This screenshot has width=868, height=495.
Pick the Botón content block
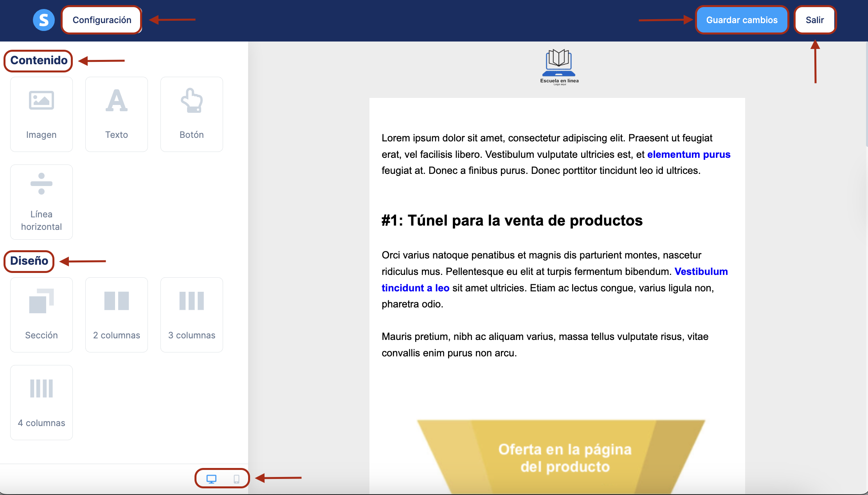coord(192,114)
